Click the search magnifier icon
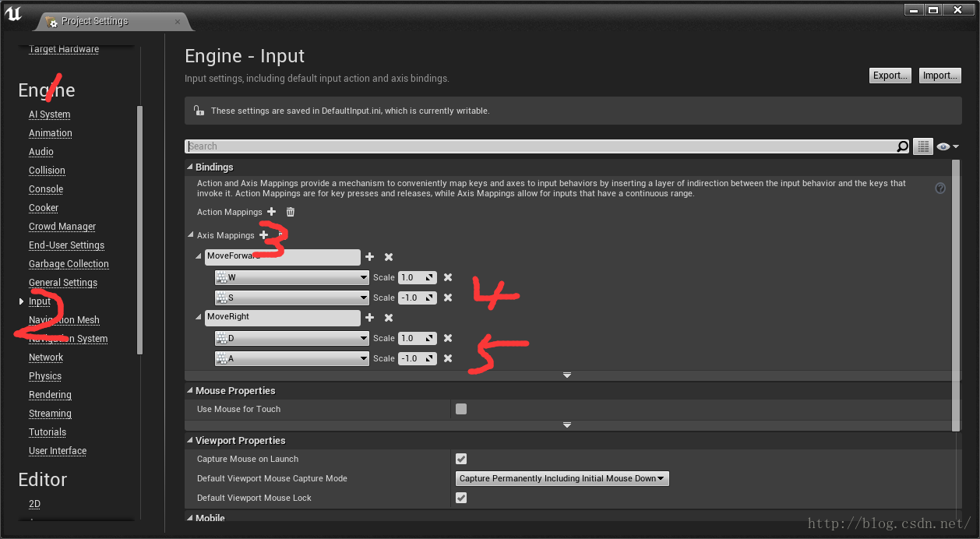The width and height of the screenshot is (980, 539). (x=902, y=146)
